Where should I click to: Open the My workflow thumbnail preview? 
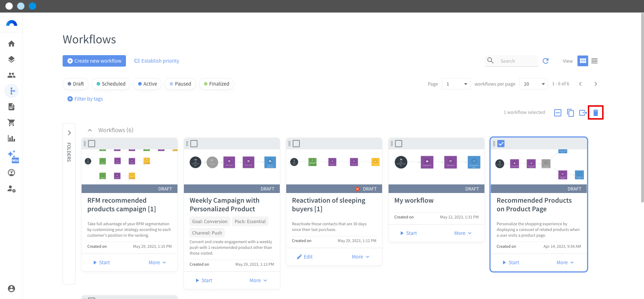click(x=436, y=167)
